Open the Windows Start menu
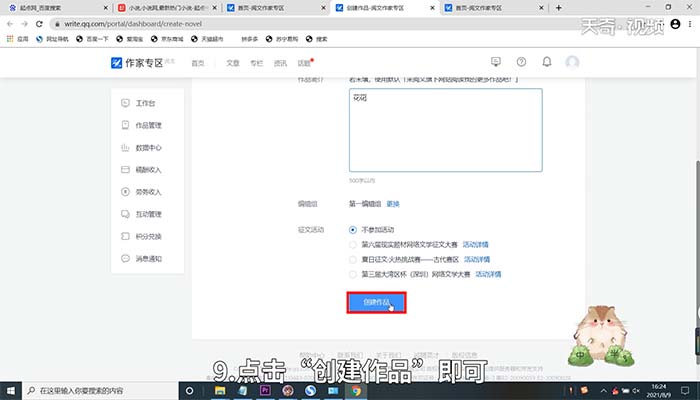The image size is (700, 400). tap(11, 391)
